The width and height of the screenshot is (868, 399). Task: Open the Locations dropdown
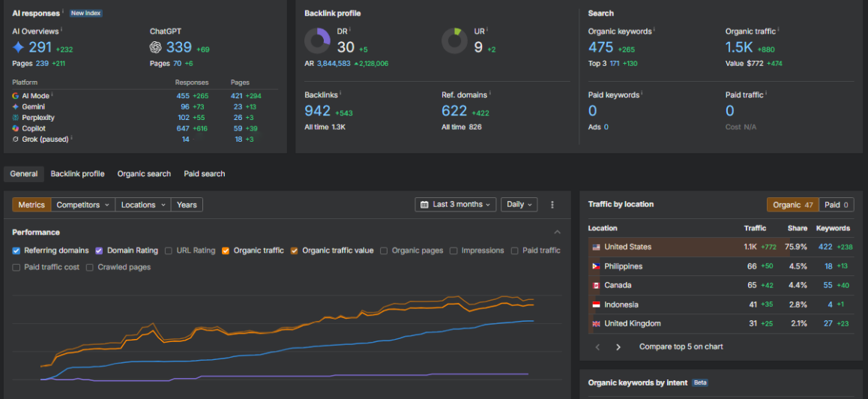tap(143, 205)
